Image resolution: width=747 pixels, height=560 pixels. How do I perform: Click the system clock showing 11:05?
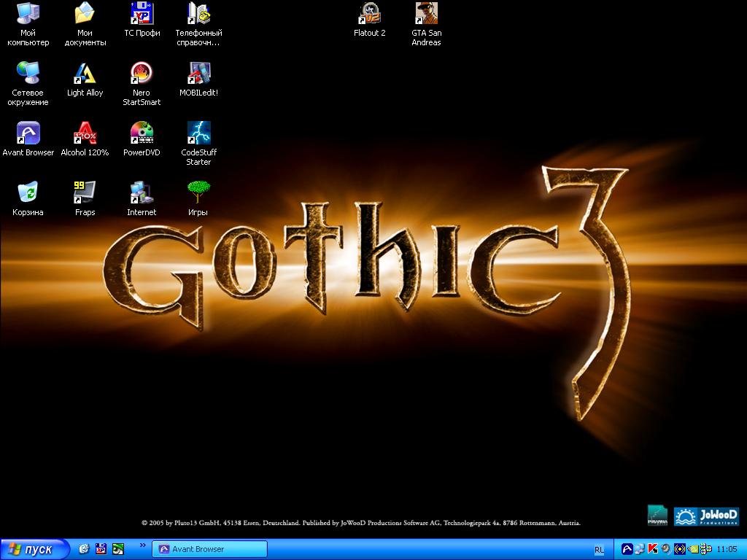(x=727, y=549)
